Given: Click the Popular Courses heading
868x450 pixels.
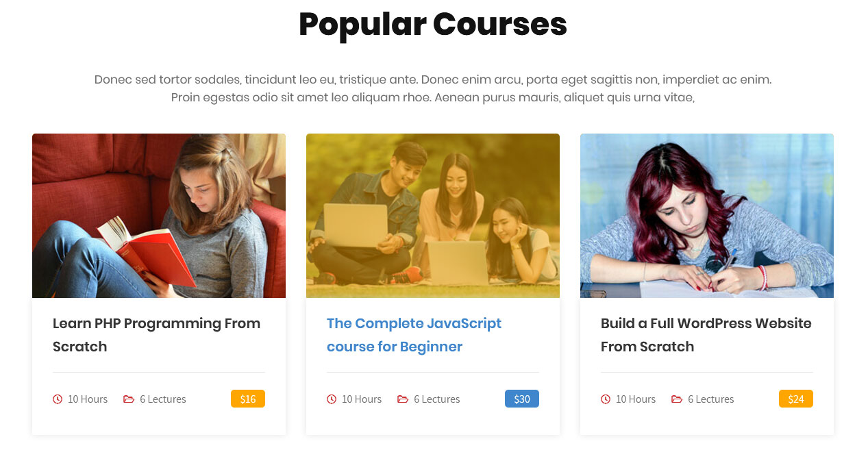Looking at the screenshot, I should click(x=433, y=24).
